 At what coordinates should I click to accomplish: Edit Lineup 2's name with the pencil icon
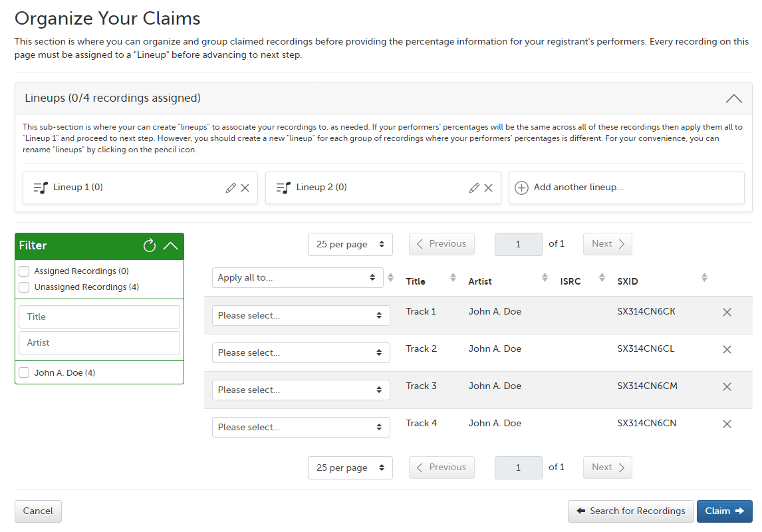[x=473, y=188]
